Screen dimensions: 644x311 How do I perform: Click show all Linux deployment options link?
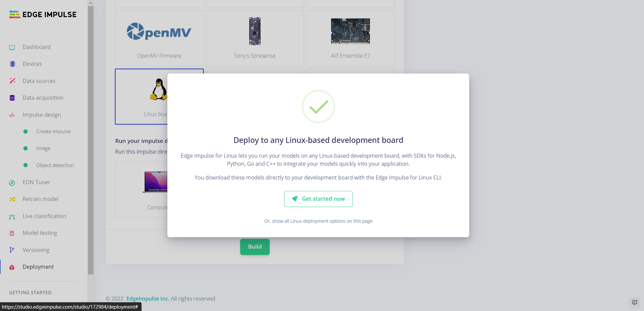318,221
